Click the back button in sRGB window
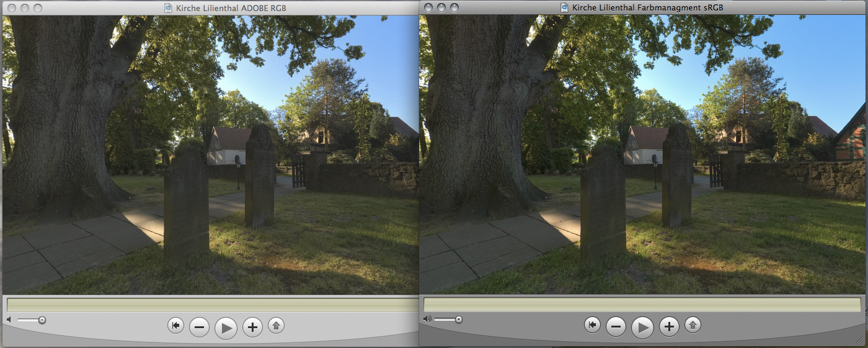Screen dimensions: 868x348 tap(593, 325)
